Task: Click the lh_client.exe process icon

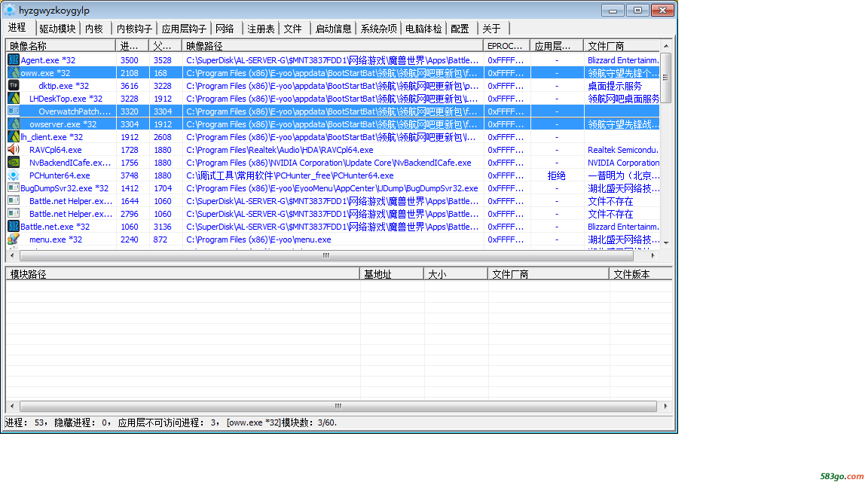Action: click(x=14, y=136)
